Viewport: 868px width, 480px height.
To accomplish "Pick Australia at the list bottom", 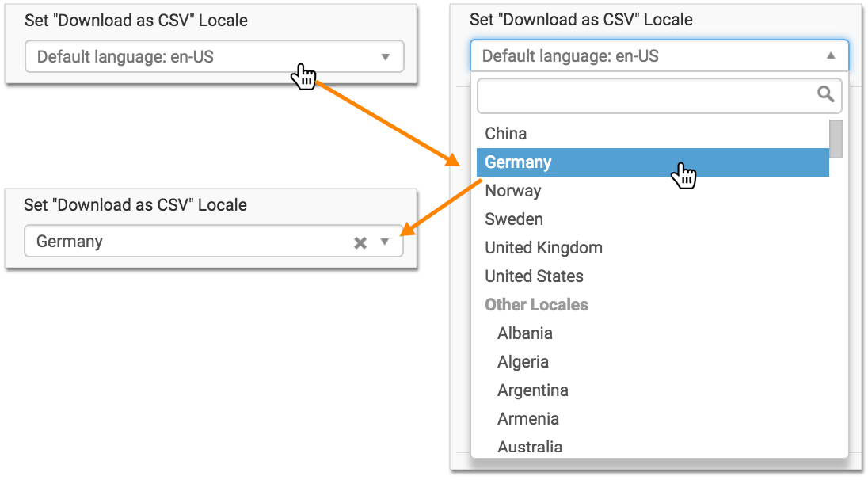I will tap(530, 447).
